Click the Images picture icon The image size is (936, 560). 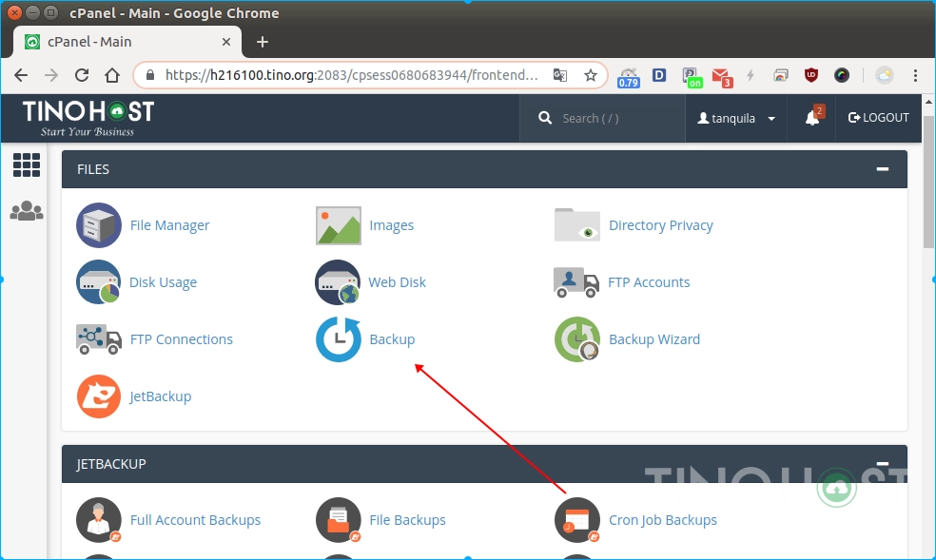pyautogui.click(x=339, y=225)
